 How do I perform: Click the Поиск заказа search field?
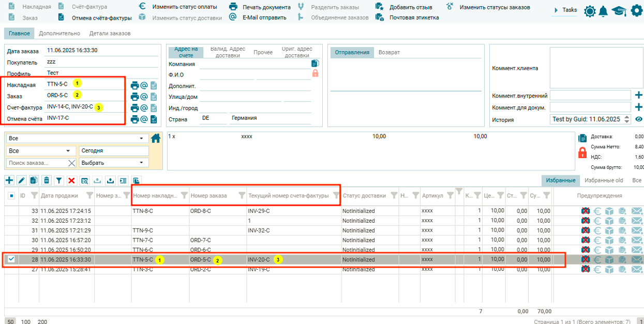tap(36, 163)
